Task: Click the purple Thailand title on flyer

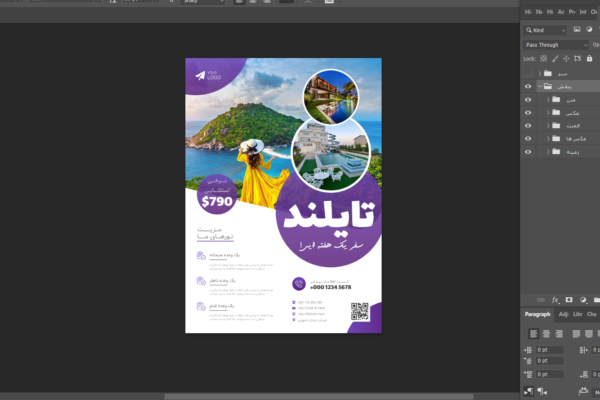Action: point(327,215)
